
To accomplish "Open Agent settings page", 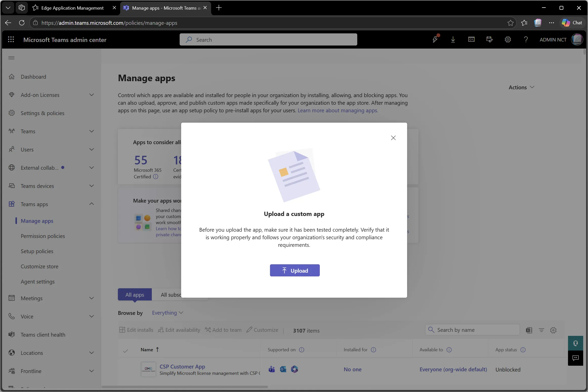I will click(38, 281).
